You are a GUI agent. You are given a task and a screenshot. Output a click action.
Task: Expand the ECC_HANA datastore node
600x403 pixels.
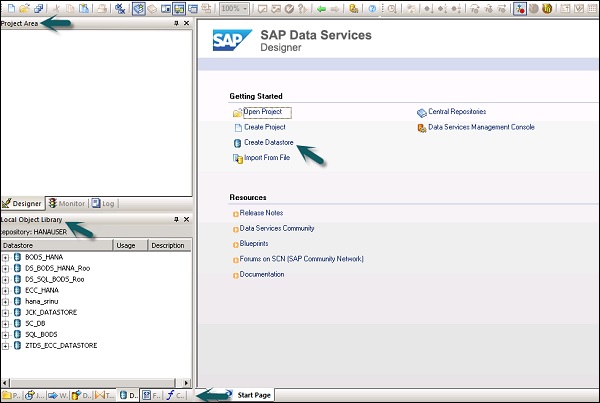pos(6,290)
